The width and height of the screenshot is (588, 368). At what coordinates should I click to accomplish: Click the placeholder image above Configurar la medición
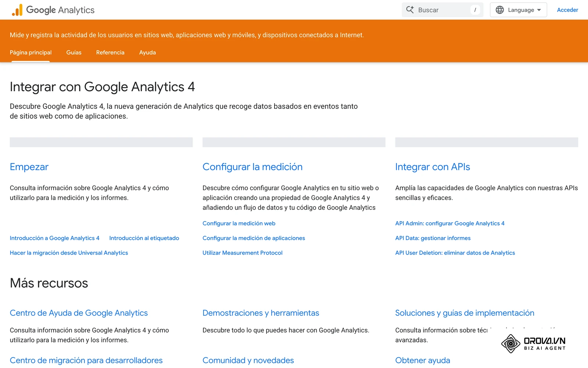pyautogui.click(x=294, y=142)
